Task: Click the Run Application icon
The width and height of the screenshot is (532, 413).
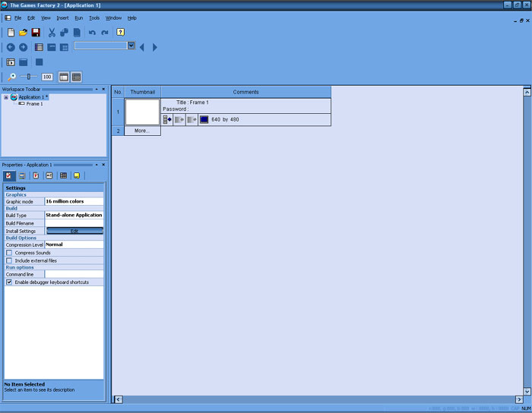Action: click(11, 62)
